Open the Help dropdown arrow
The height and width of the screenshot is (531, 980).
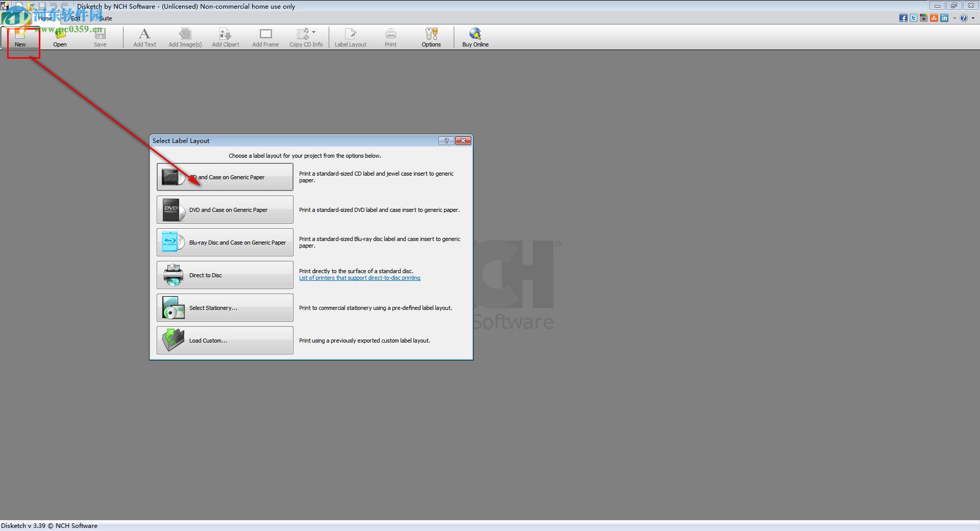click(973, 18)
